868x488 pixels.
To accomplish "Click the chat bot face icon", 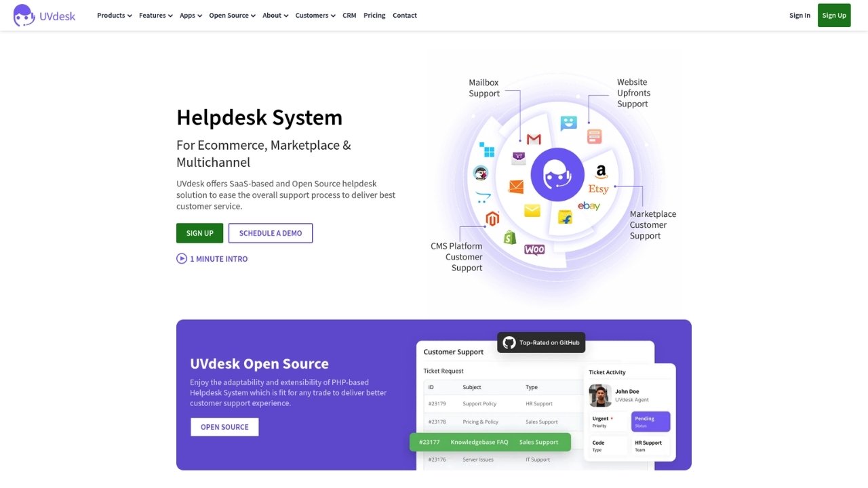I will click(568, 123).
